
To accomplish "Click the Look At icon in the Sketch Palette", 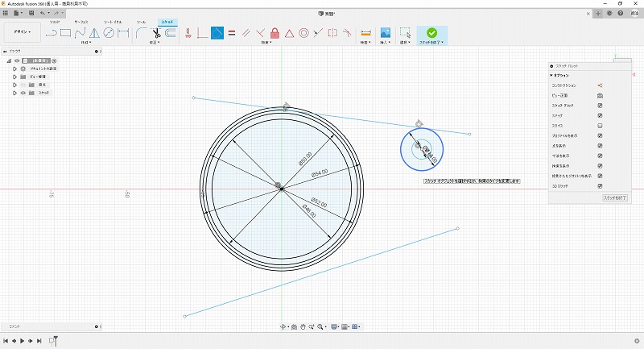I will pos(601,95).
